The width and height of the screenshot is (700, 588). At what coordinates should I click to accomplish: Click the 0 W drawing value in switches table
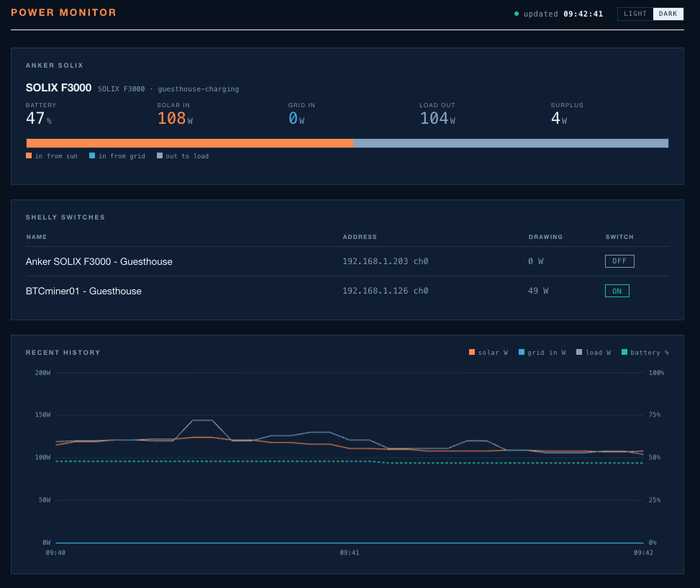point(536,261)
